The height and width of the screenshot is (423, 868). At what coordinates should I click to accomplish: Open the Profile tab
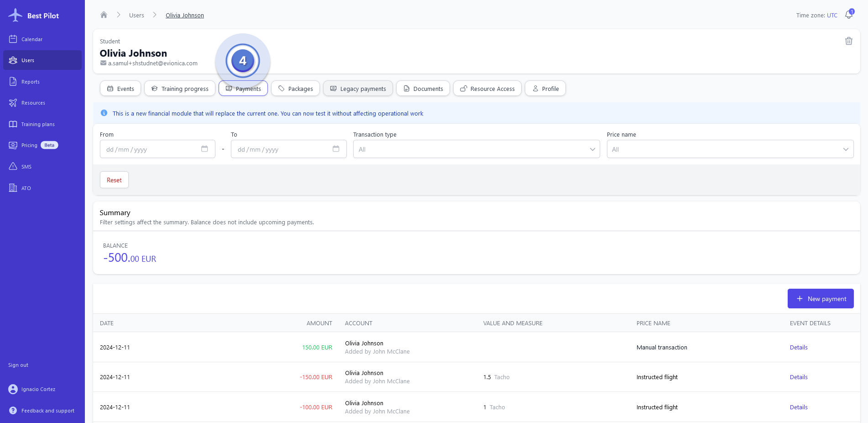click(545, 89)
